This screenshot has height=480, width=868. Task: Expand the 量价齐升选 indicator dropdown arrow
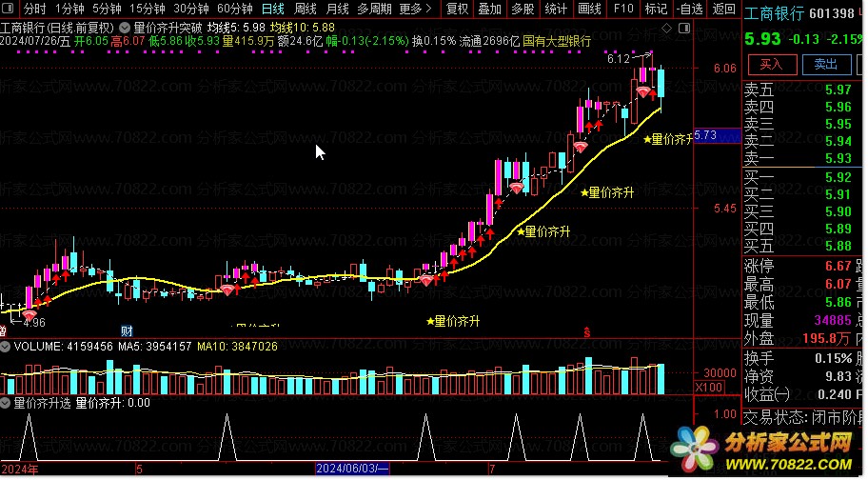6,404
